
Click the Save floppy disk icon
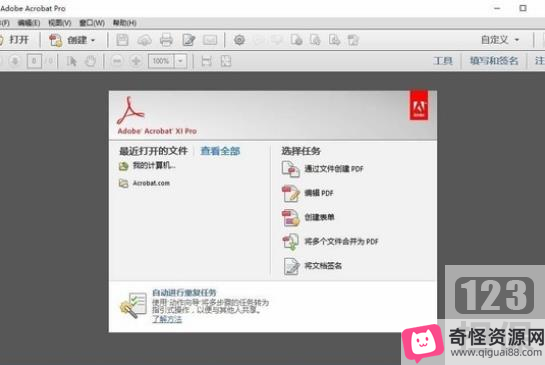(x=122, y=40)
